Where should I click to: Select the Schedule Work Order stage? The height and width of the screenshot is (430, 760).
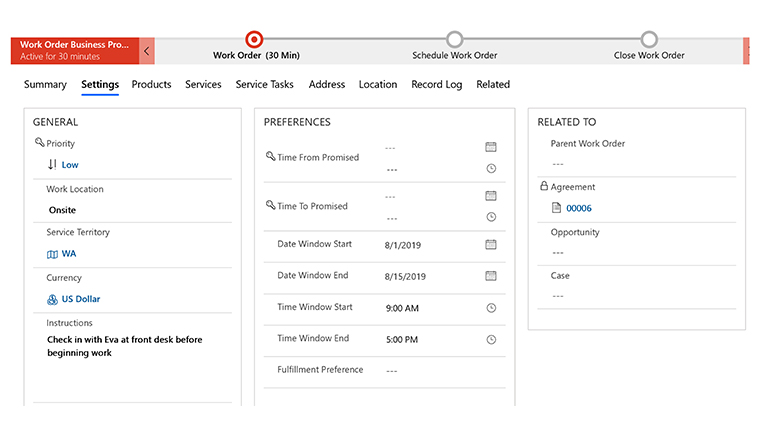click(x=454, y=39)
